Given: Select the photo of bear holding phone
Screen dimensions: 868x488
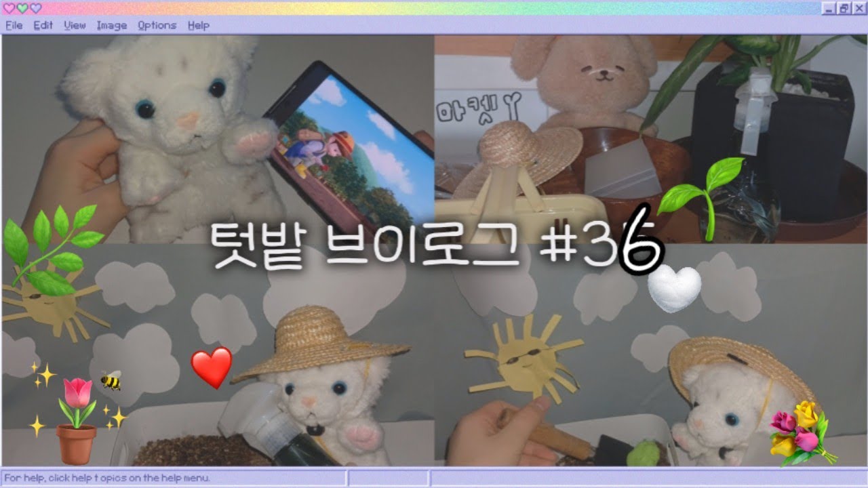Looking at the screenshot, I should [x=218, y=139].
